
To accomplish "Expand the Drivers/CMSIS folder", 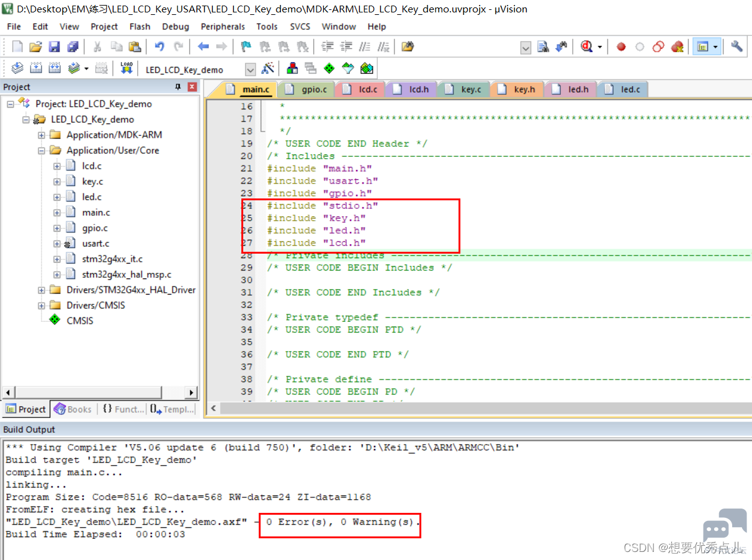I will [x=42, y=305].
